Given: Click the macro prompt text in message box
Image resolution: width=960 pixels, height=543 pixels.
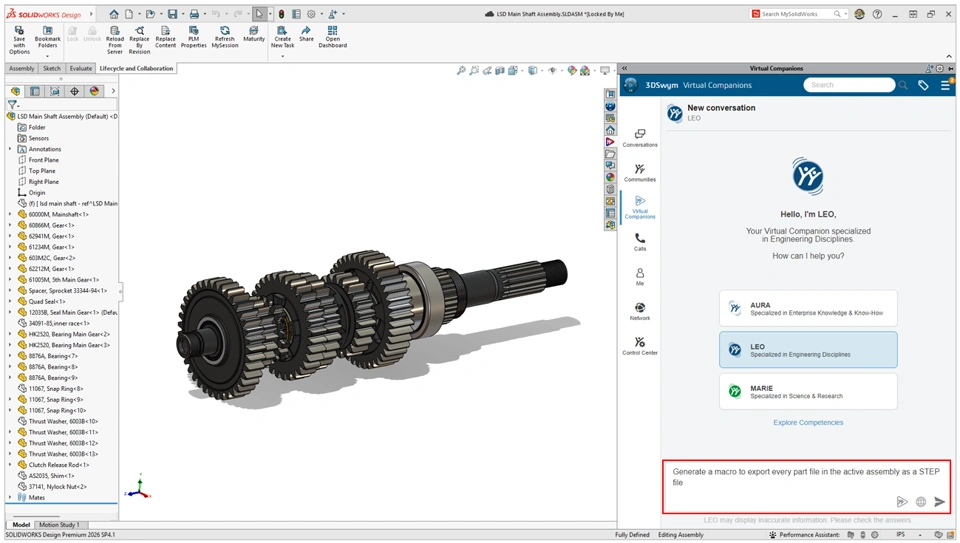Looking at the screenshot, I should click(x=806, y=477).
